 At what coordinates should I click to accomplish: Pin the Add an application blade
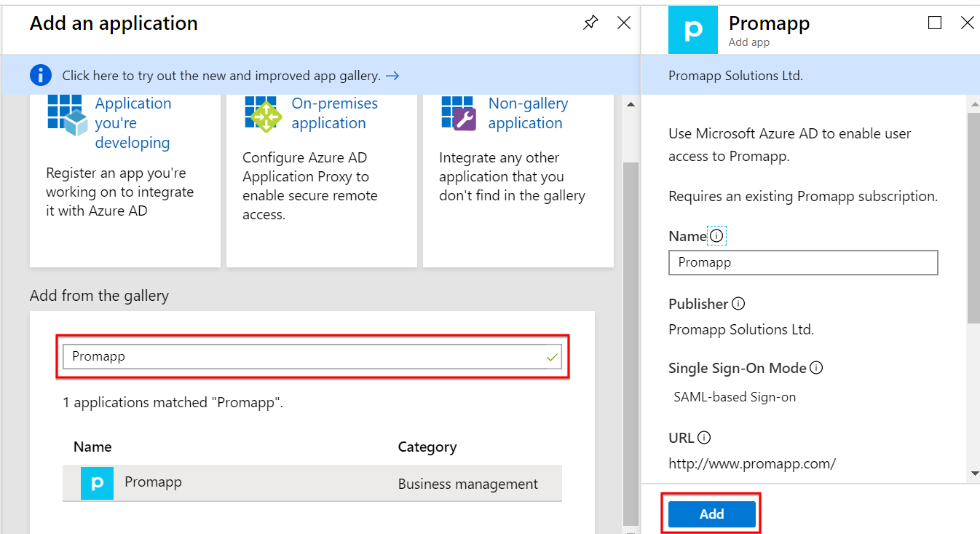[590, 23]
